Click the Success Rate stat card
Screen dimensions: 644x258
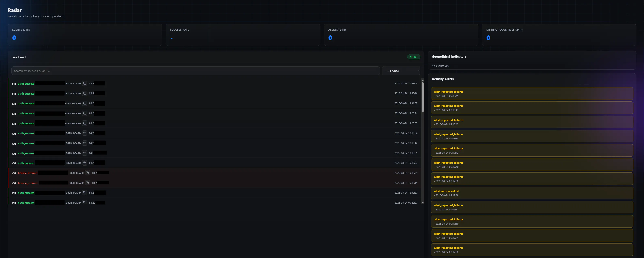pyautogui.click(x=243, y=35)
